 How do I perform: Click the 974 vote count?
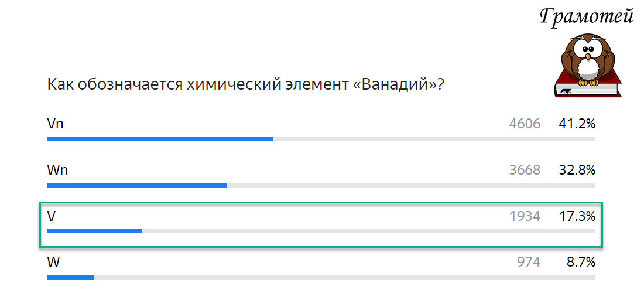529,263
